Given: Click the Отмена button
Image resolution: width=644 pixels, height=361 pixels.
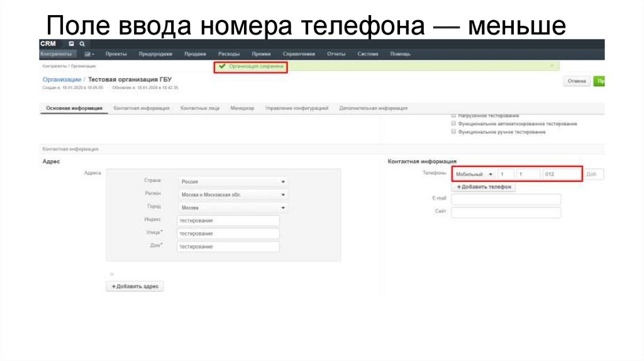Looking at the screenshot, I should 577,81.
